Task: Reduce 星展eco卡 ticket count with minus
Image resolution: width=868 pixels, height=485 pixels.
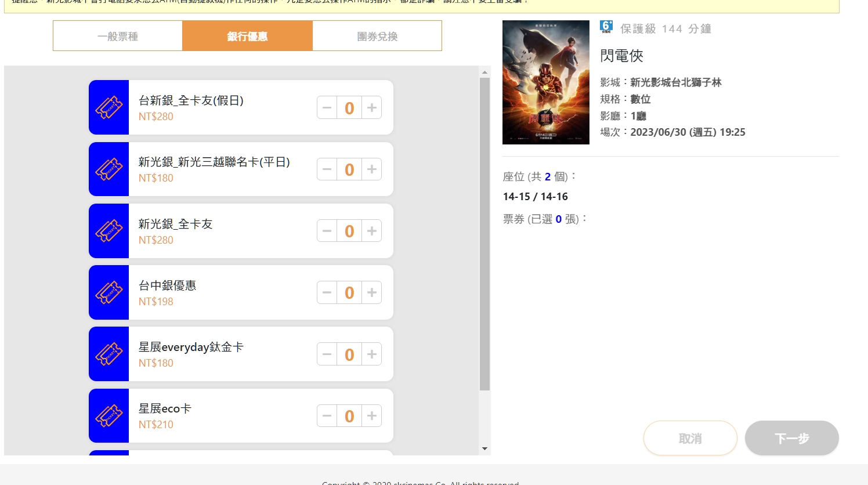Action: click(327, 416)
